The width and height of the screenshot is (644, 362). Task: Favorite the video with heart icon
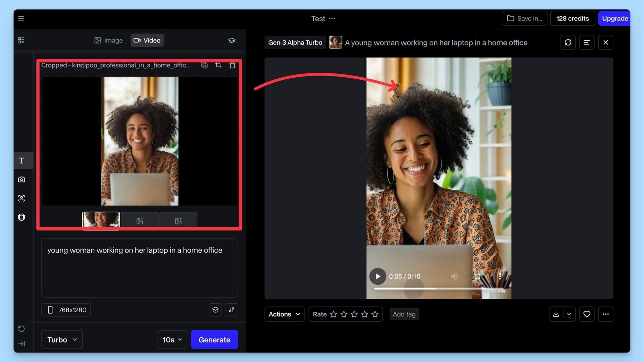click(x=587, y=314)
